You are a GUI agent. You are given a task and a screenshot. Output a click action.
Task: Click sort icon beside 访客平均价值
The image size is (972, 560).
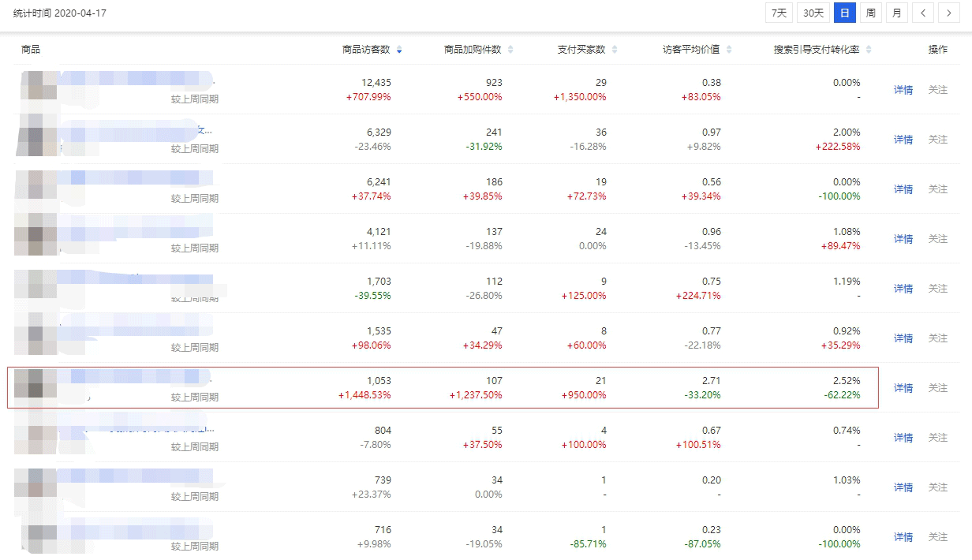(x=729, y=50)
